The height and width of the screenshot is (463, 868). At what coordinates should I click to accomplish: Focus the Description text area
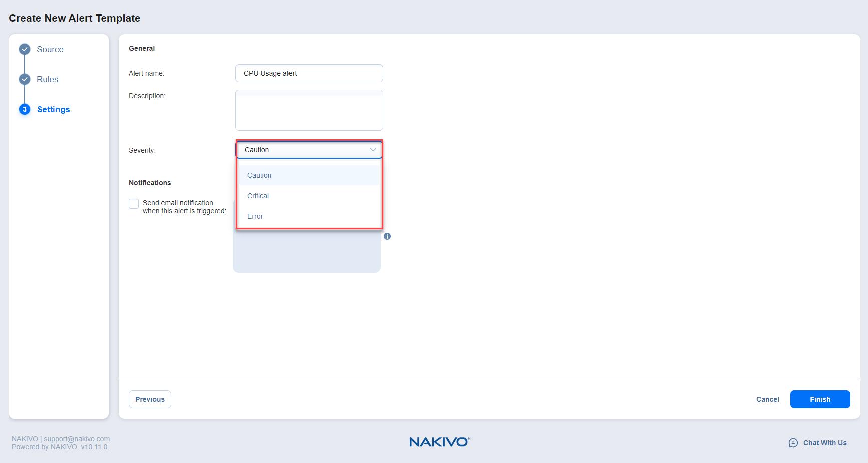click(309, 110)
